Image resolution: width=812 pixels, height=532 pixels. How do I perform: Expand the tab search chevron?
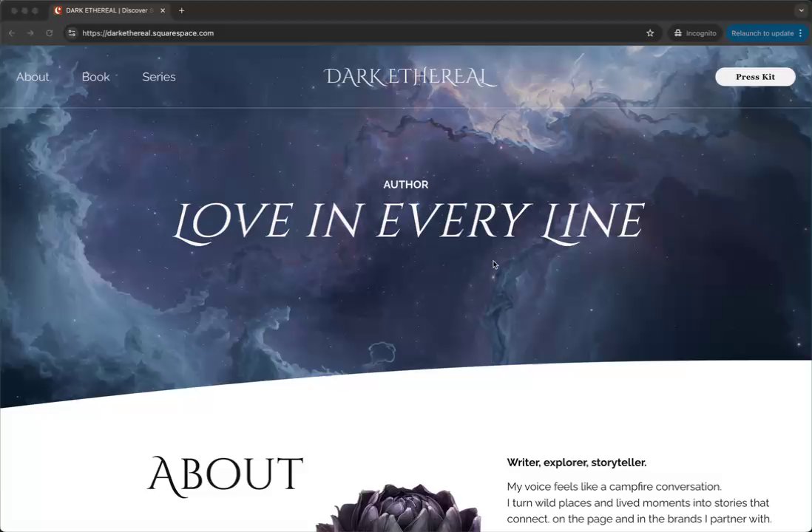[x=801, y=10]
